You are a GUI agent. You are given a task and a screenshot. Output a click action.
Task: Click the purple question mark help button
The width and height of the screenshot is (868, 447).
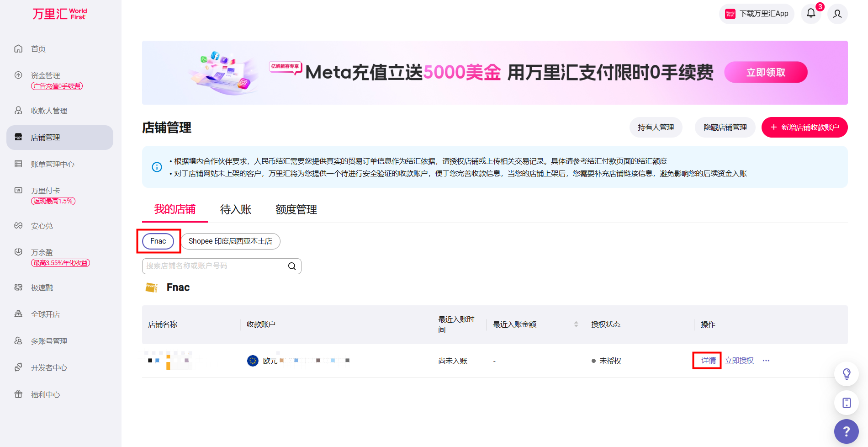(846, 431)
